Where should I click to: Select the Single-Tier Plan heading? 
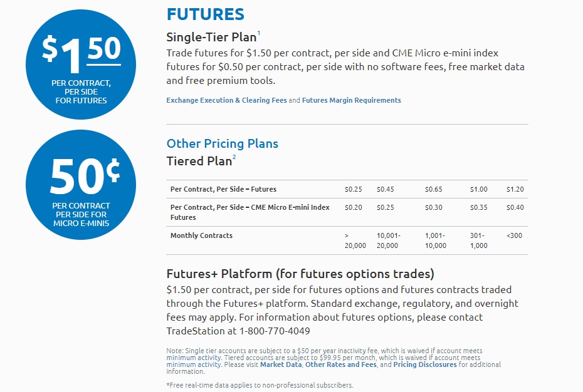point(211,37)
